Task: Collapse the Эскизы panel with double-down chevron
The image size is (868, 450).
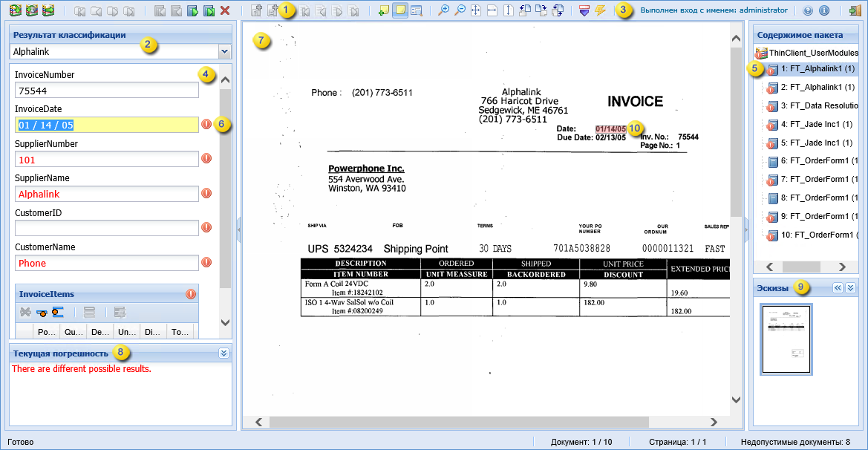Action: pos(850,288)
